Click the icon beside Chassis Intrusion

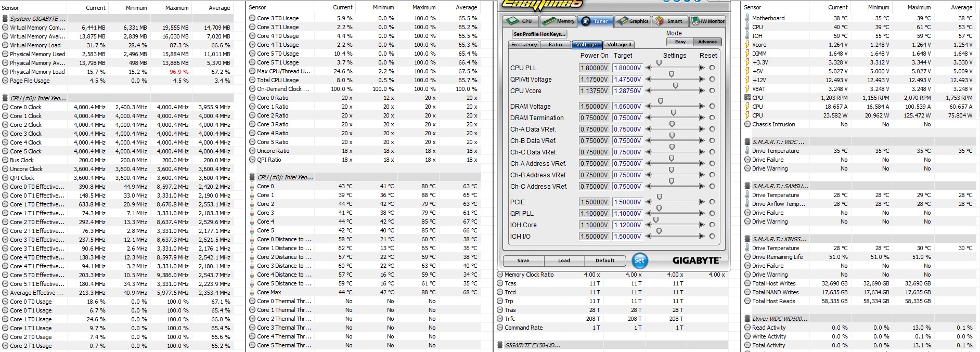click(x=747, y=124)
